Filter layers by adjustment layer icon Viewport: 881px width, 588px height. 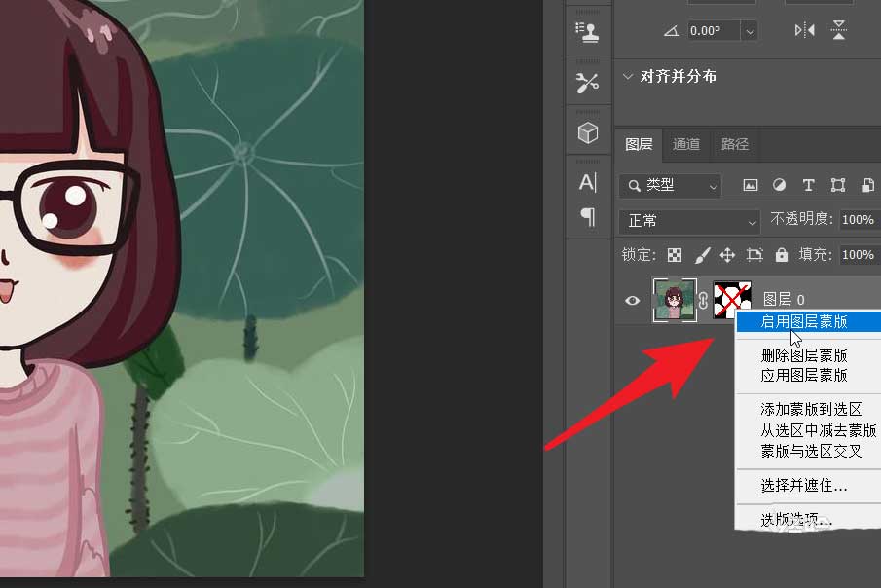click(x=780, y=185)
